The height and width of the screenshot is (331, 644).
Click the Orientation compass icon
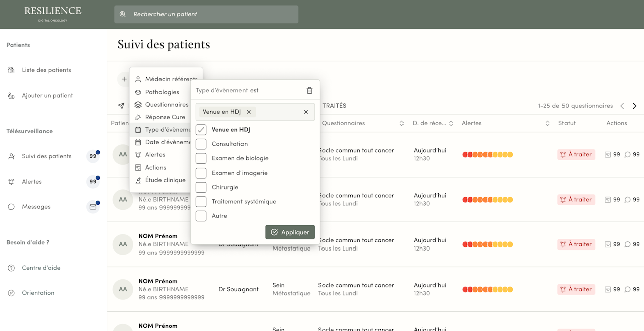[x=11, y=293]
